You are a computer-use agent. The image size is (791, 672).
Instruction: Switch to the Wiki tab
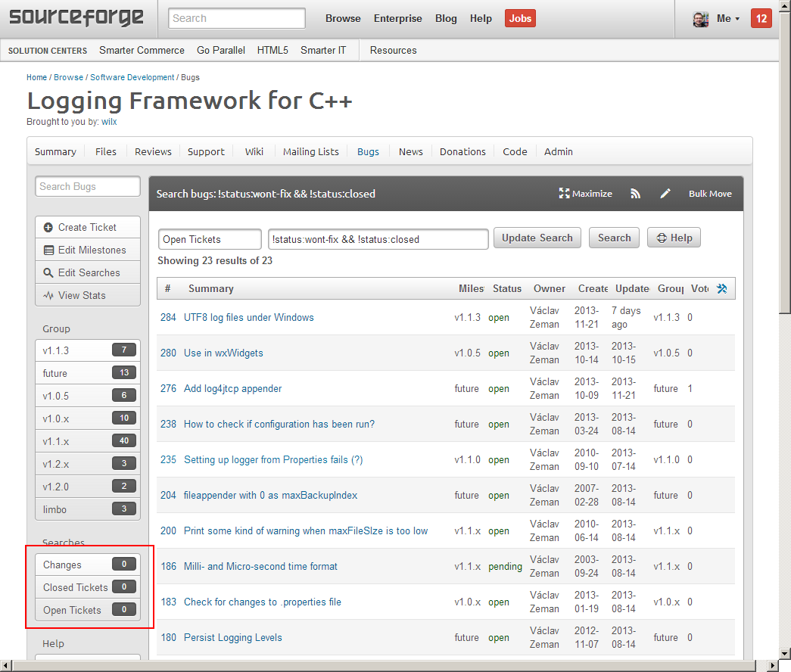pyautogui.click(x=254, y=151)
